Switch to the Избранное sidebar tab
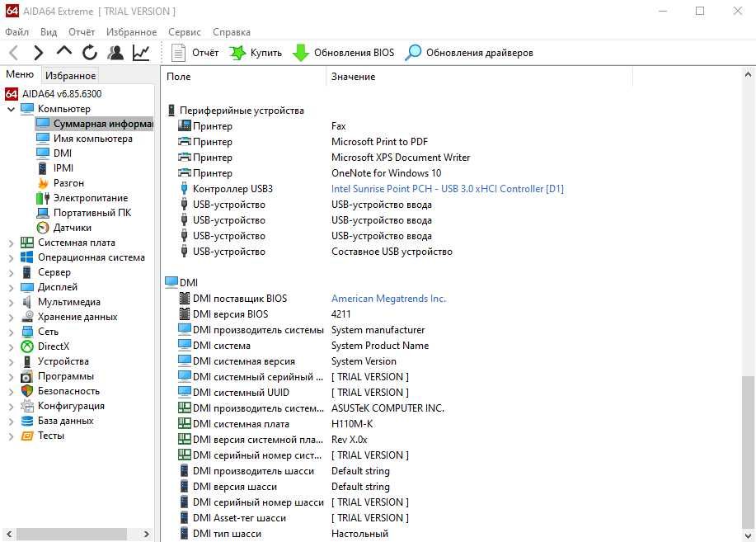This screenshot has width=756, height=542. [70, 75]
